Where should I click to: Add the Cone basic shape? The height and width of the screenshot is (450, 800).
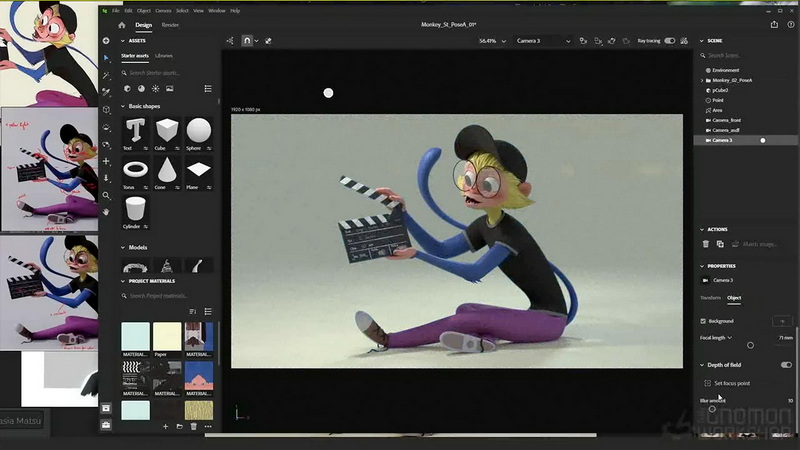click(167, 173)
